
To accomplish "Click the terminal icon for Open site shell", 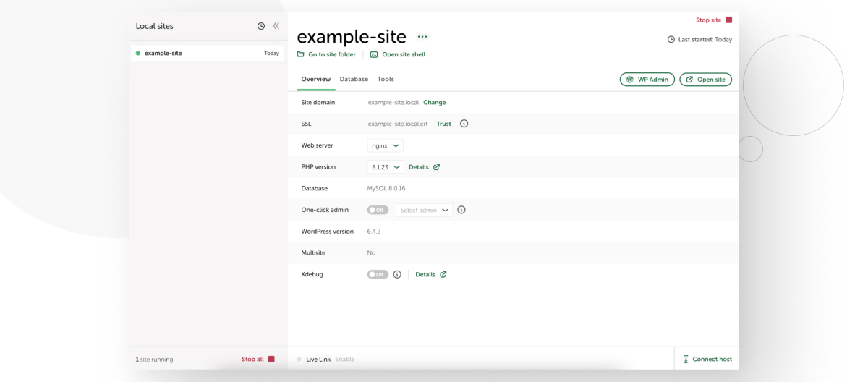I will [x=374, y=54].
